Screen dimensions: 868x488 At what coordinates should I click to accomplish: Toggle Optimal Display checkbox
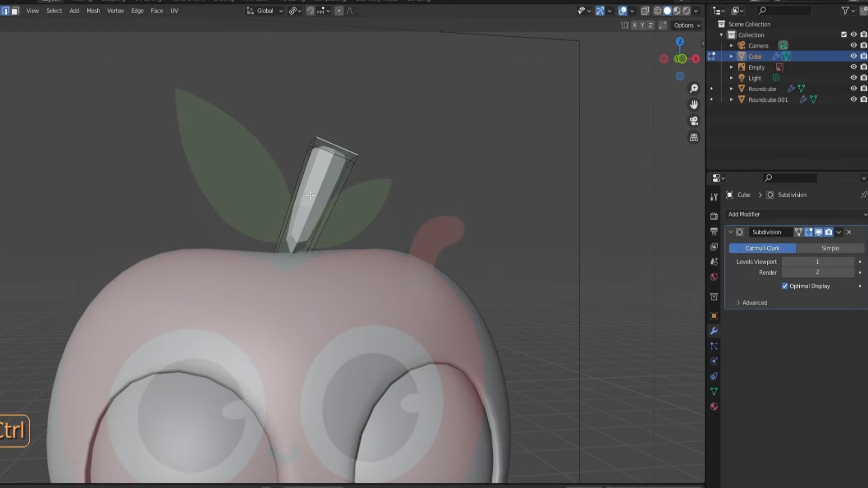(785, 286)
